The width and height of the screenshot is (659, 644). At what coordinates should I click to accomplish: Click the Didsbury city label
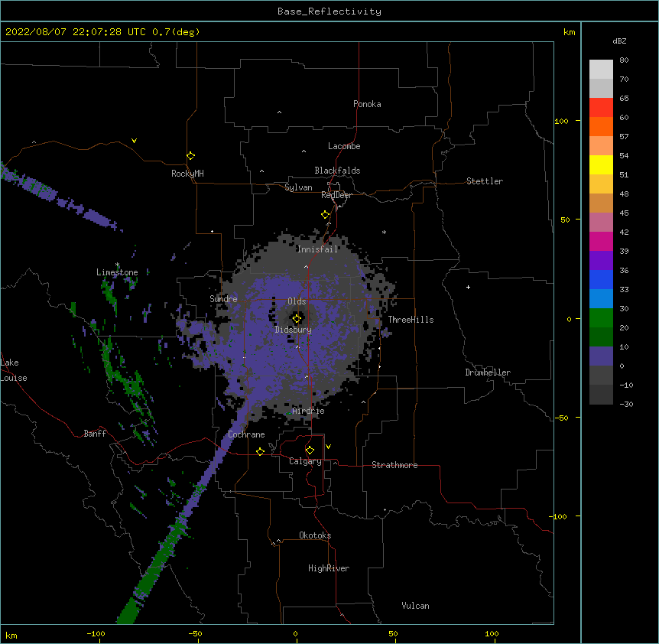click(x=294, y=330)
